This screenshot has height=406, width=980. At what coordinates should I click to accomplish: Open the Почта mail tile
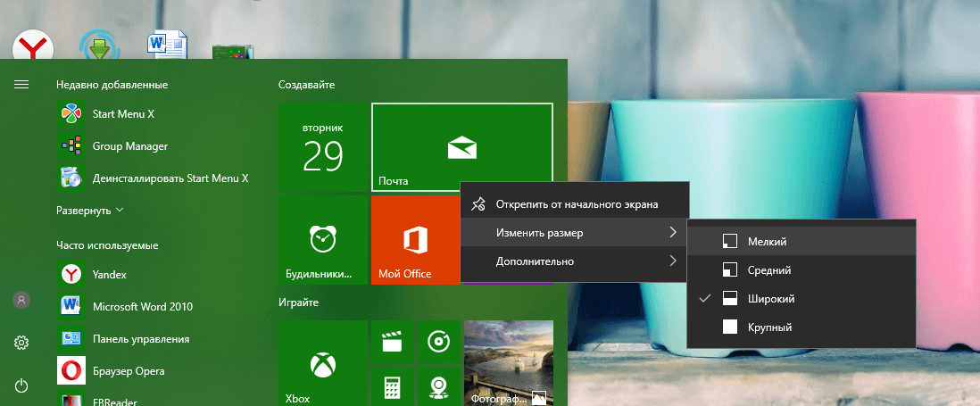pyautogui.click(x=461, y=147)
